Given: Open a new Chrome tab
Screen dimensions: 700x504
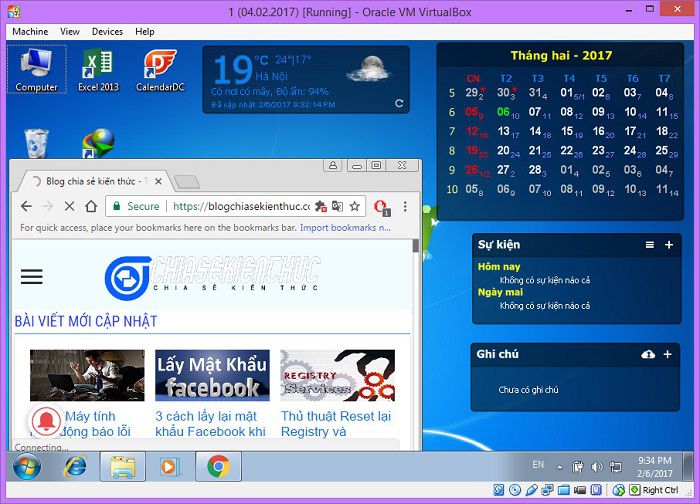Looking at the screenshot, I should (x=187, y=182).
